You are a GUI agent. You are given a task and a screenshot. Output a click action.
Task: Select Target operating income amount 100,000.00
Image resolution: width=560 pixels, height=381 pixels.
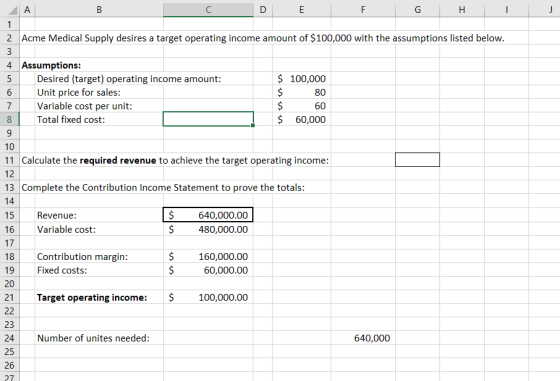click(x=208, y=297)
